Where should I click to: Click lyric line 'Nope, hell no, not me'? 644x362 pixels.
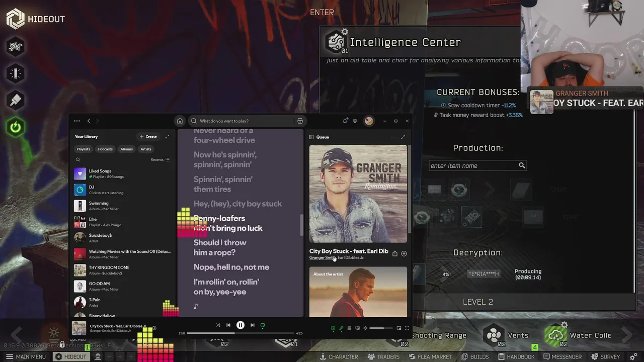coord(231,267)
